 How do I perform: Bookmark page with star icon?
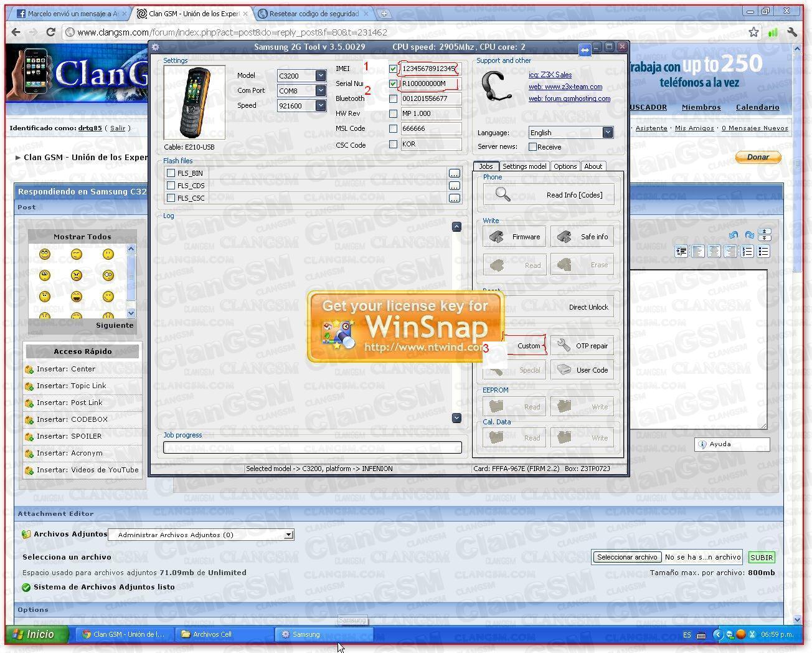[x=753, y=32]
